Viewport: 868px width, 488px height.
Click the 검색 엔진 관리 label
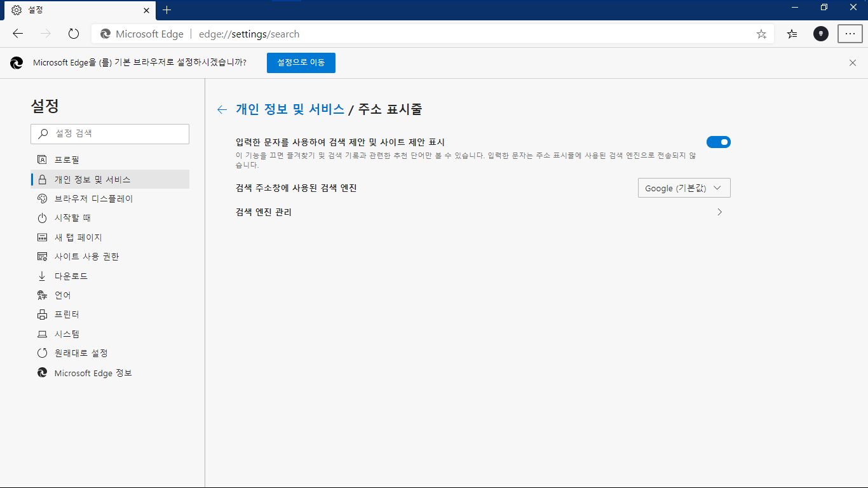[x=264, y=212]
